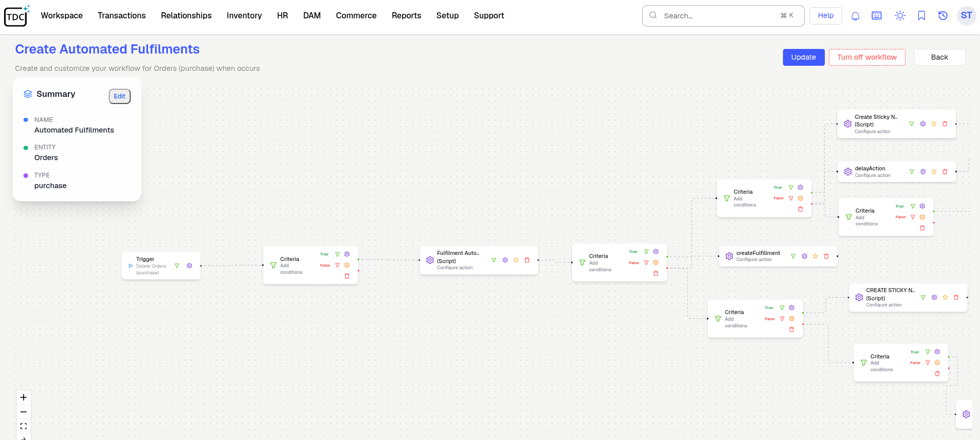This screenshot has height=440, width=980.
Task: Edit the workflow Summary
Action: pyautogui.click(x=119, y=96)
